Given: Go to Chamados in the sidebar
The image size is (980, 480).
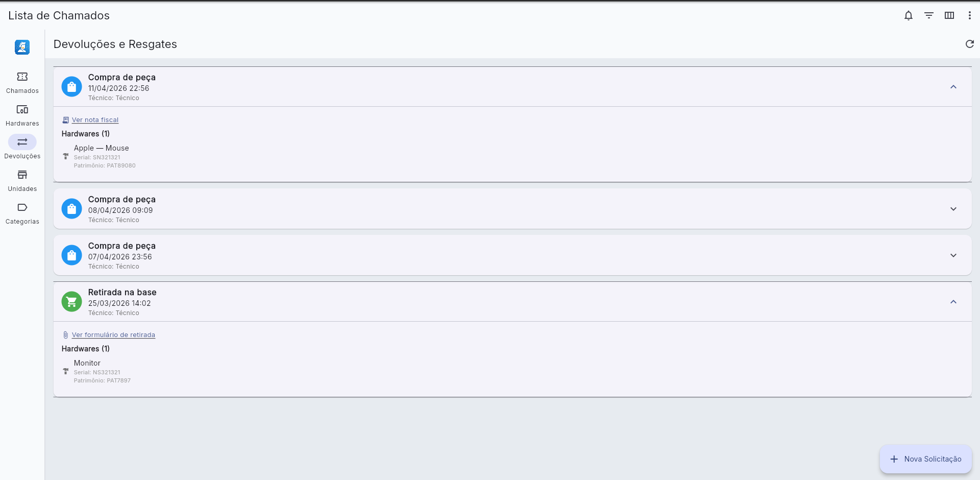Looking at the screenshot, I should 22,82.
